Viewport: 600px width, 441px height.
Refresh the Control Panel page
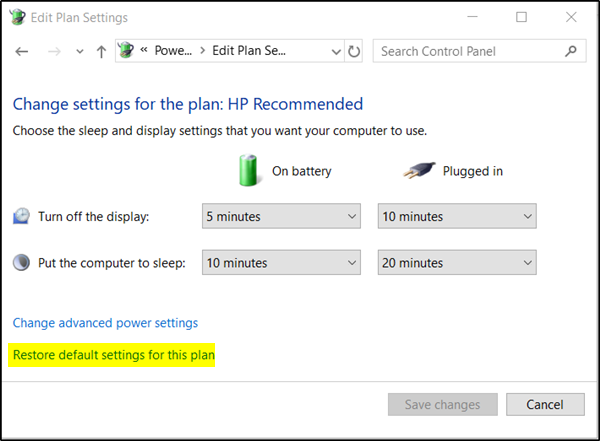coord(354,51)
